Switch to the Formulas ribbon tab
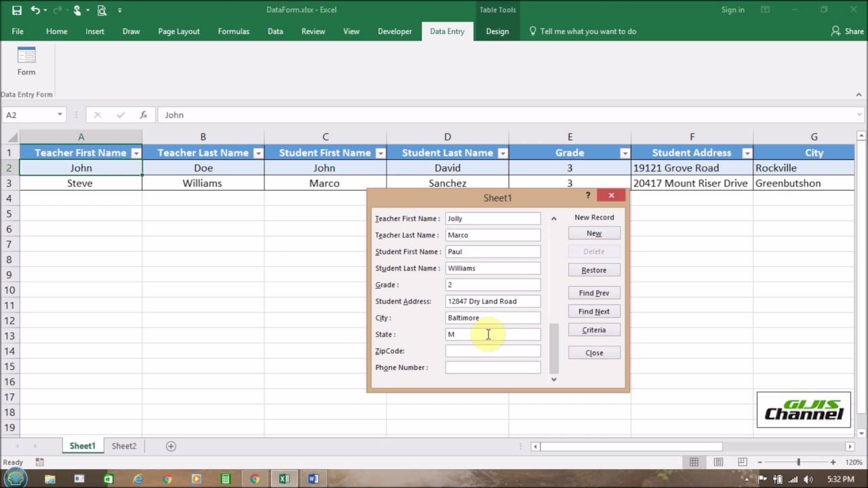 point(233,31)
